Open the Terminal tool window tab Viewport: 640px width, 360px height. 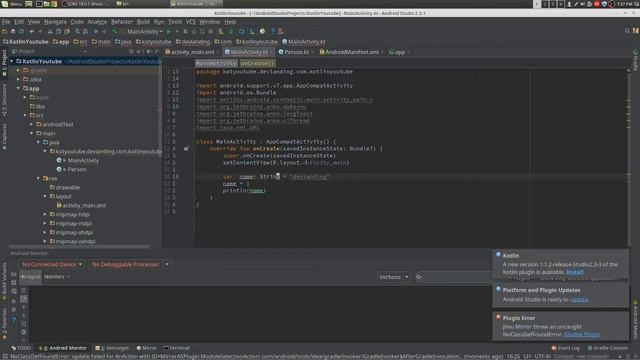click(177, 348)
